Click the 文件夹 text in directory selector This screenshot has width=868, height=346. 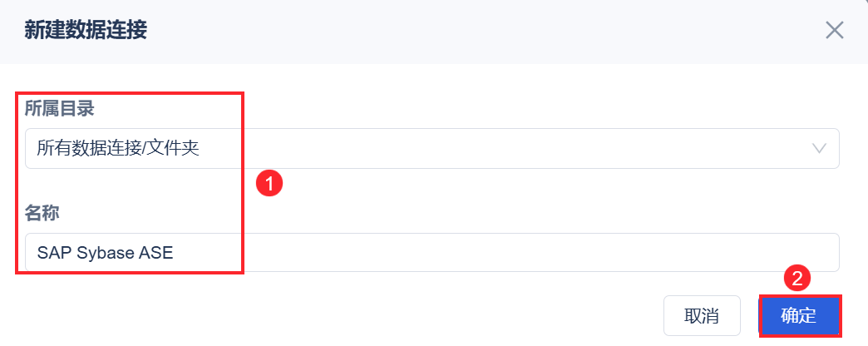[x=179, y=149]
